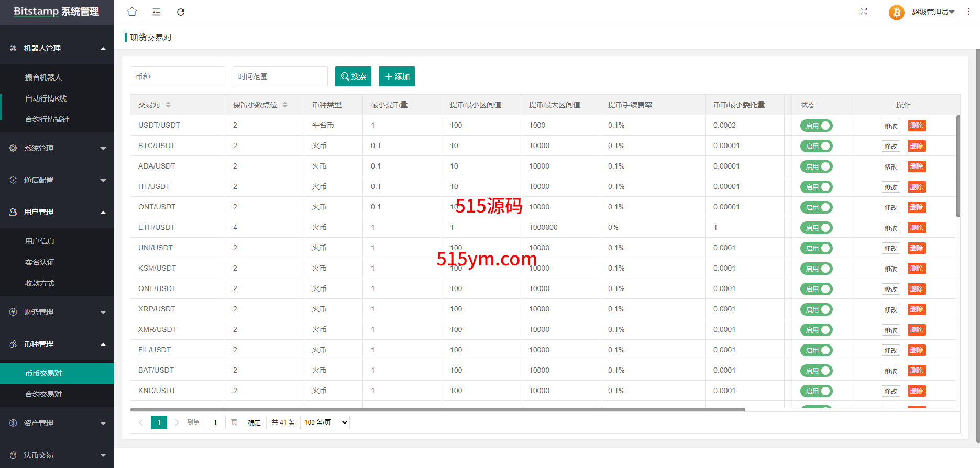Open the 100 条/页 page size dropdown
980x468 pixels.
325,422
